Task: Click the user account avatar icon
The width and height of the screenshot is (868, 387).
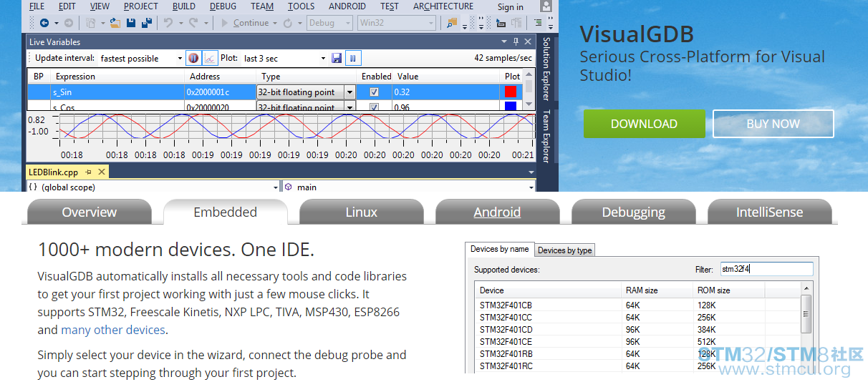Action: click(546, 6)
